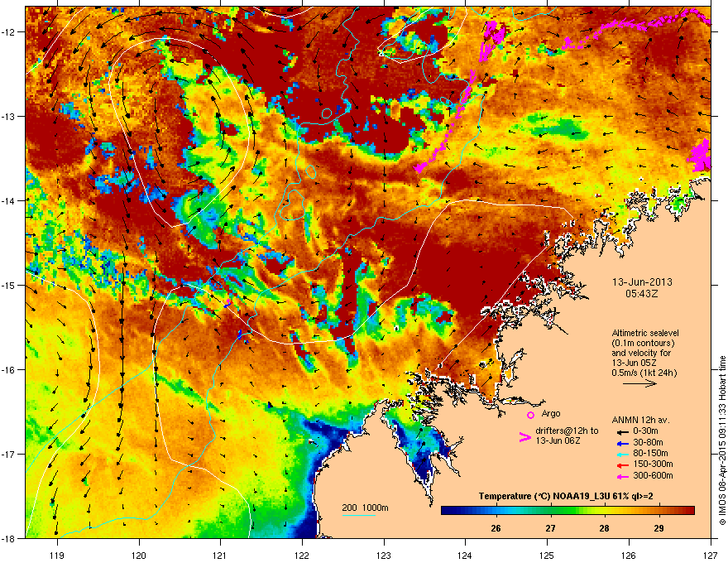This screenshot has height=563, width=728.
Task: Click the latitude label -17
Action: point(9,454)
